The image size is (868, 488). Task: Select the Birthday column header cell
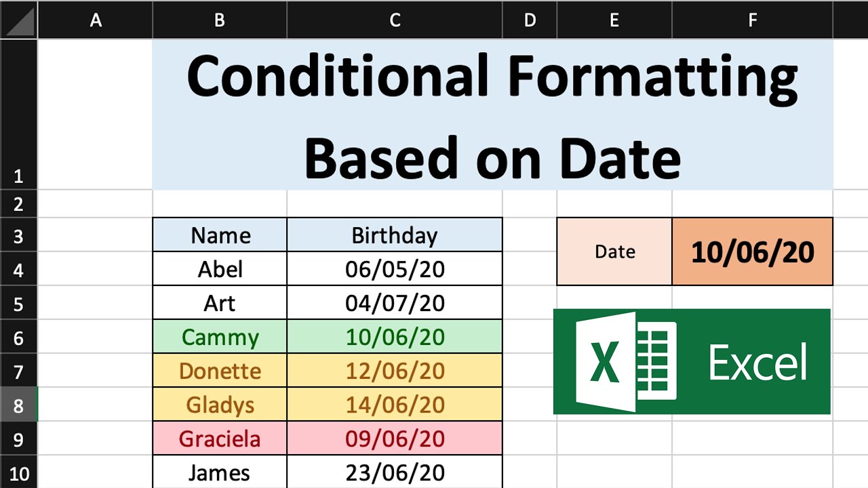coord(394,235)
